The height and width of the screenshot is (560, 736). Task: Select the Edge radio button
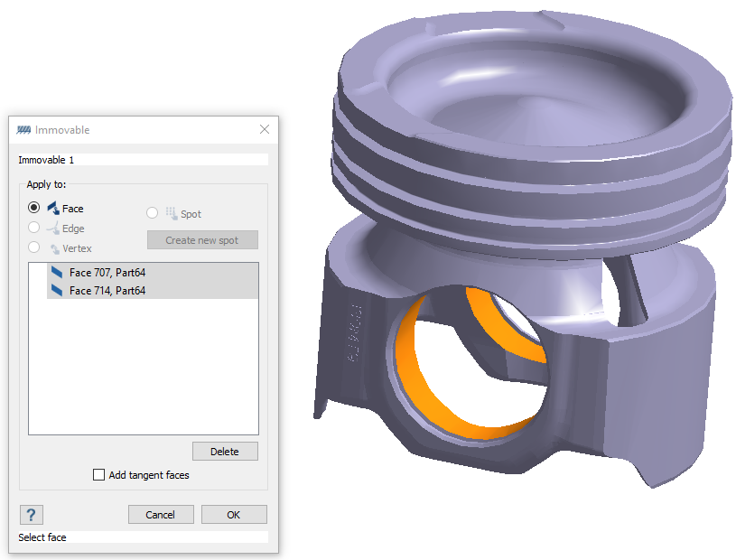click(x=34, y=229)
